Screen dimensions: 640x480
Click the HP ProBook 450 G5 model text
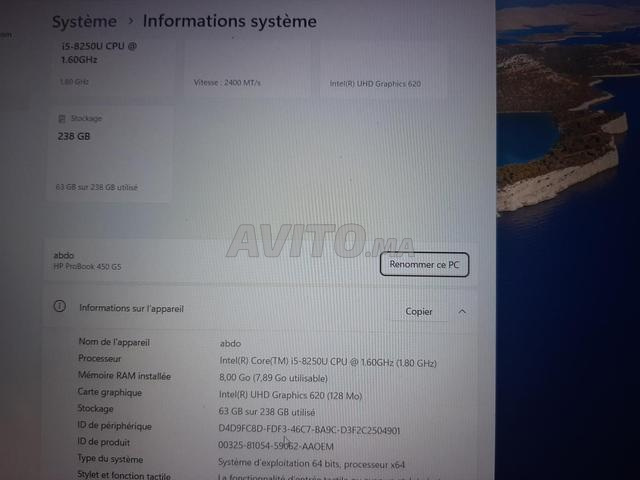click(87, 267)
